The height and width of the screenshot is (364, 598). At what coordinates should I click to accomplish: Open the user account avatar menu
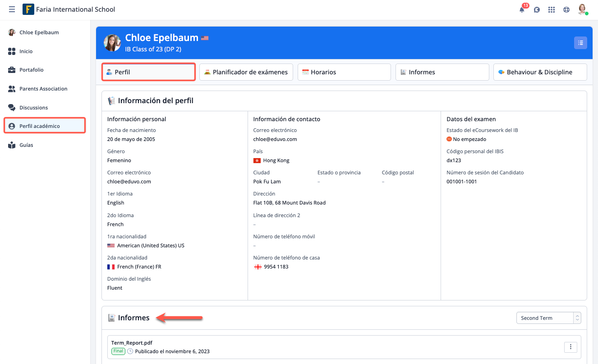(582, 9)
